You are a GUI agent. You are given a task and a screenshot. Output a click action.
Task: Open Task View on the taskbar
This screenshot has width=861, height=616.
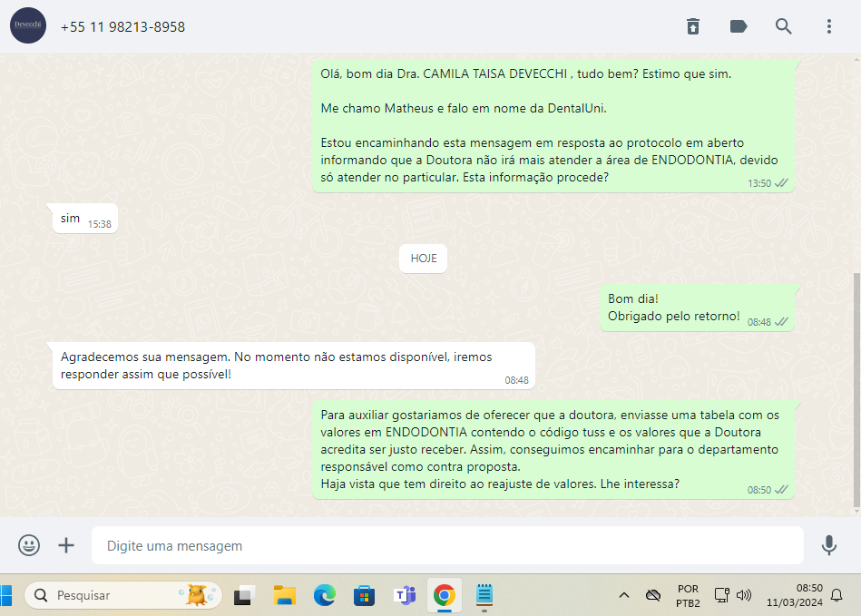pos(244,595)
